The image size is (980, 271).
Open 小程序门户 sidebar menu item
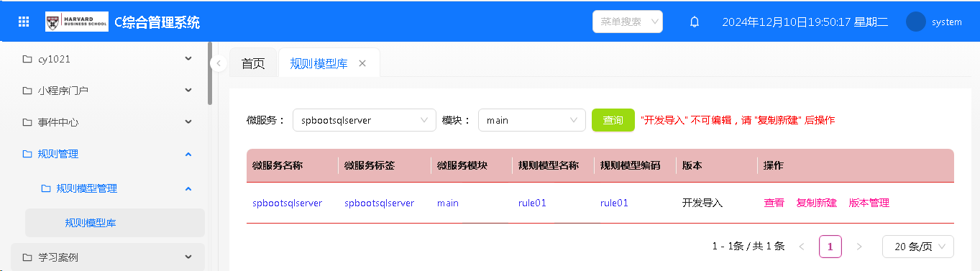[108, 91]
